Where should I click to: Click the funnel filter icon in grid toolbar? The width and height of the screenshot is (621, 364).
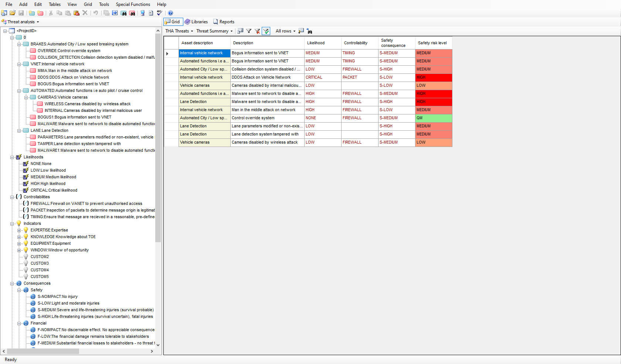point(249,31)
